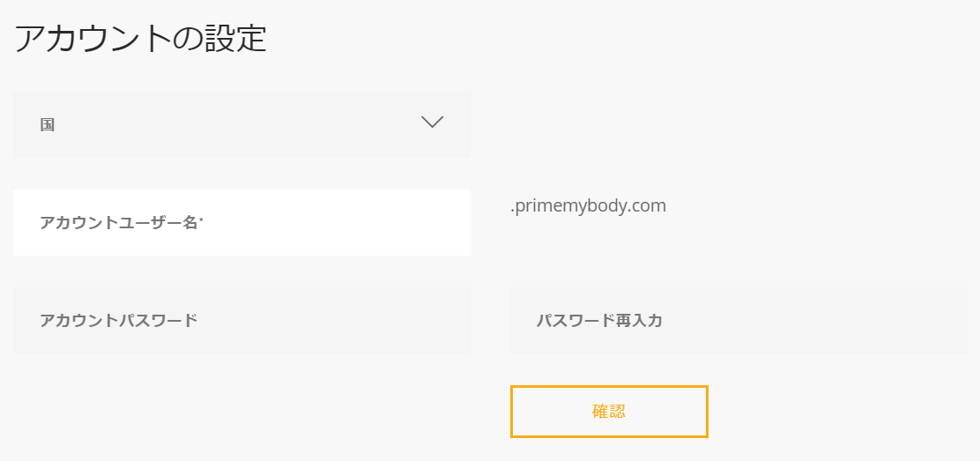Click the .primemybody.com domain suffix text
The height and width of the screenshot is (461, 980).
point(588,206)
